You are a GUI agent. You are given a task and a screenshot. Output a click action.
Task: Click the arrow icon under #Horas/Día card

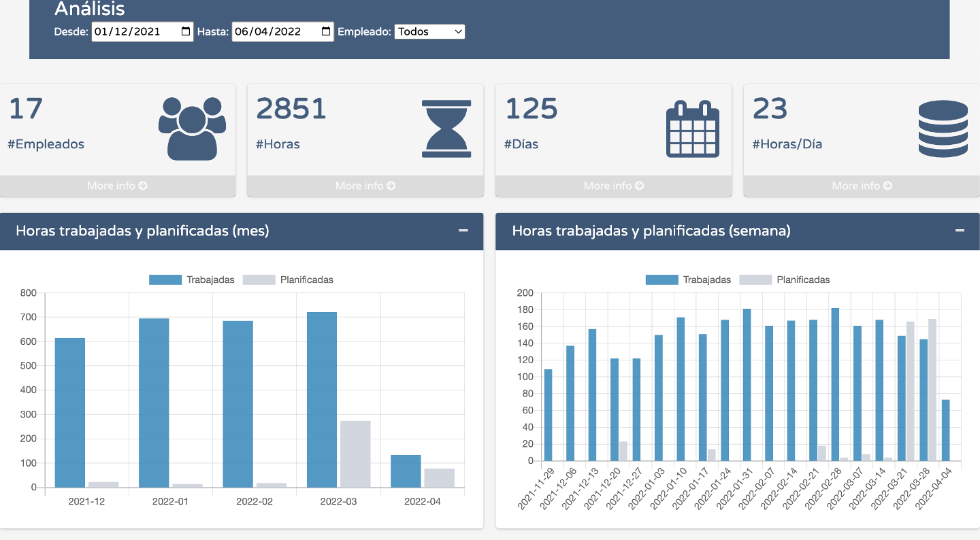point(887,186)
